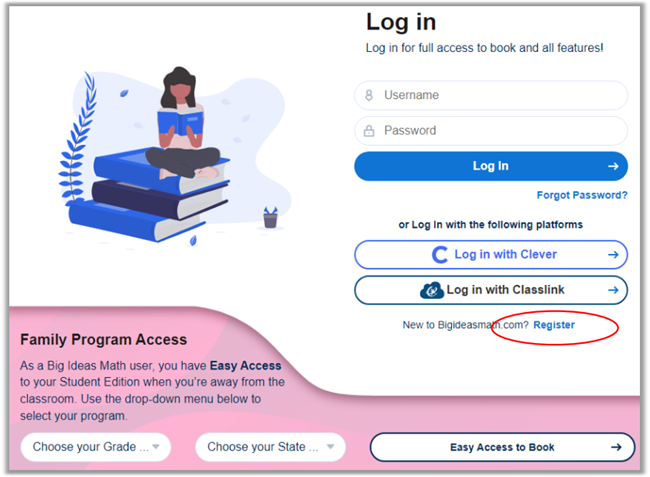Image resolution: width=650 pixels, height=477 pixels.
Task: Focus the Username input field
Action: click(491, 95)
